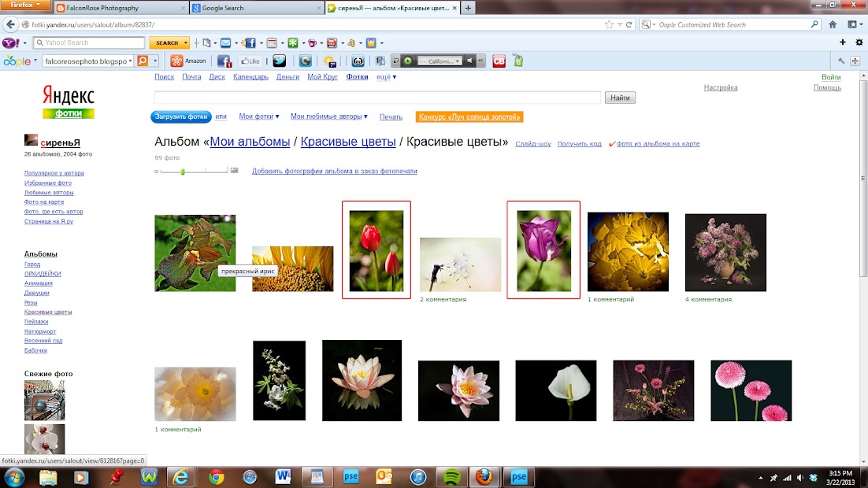868x488 pixels.
Task: Click the green asterisk icon in Yahoo toolbar
Action: click(293, 43)
